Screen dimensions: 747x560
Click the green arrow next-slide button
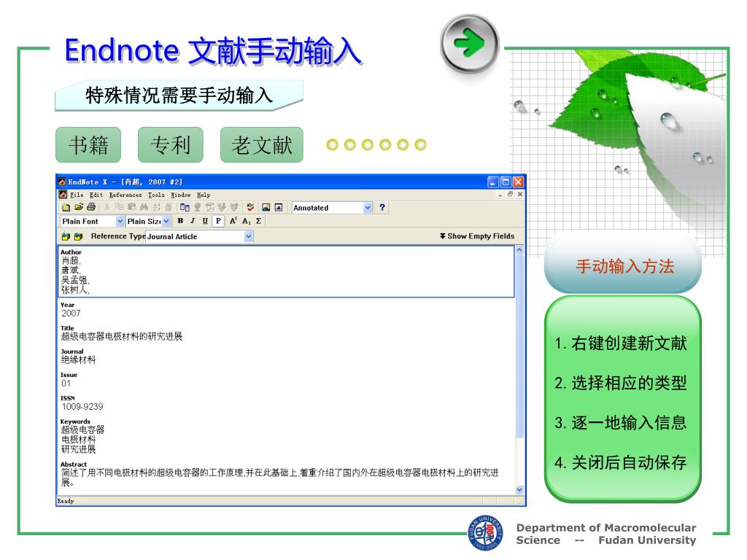click(x=470, y=43)
